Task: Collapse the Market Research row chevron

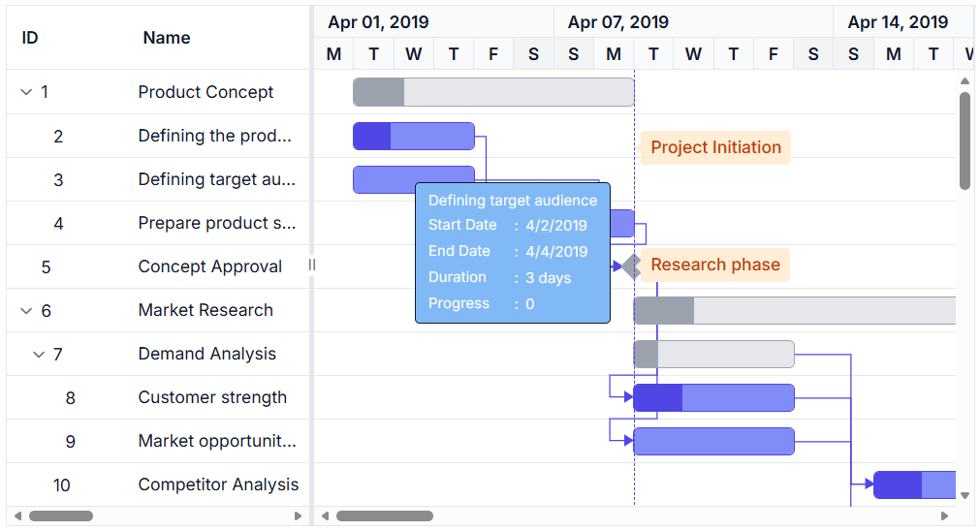Action: point(26,310)
